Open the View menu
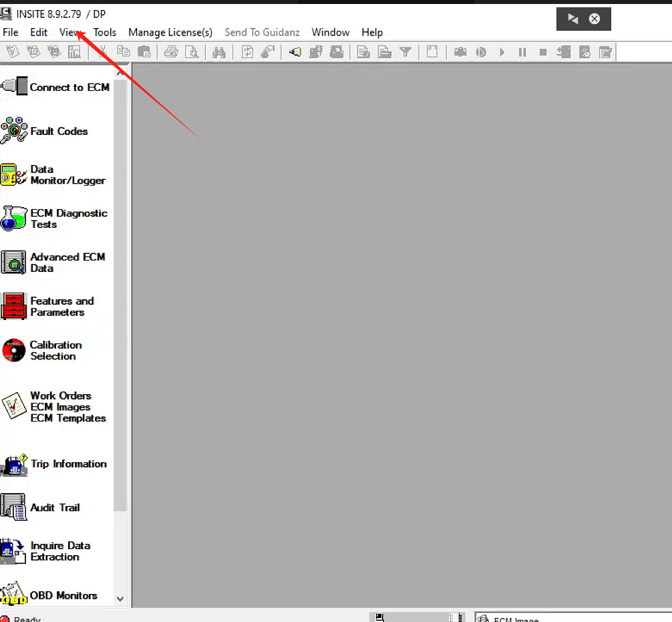Image resolution: width=672 pixels, height=622 pixels. click(x=70, y=32)
